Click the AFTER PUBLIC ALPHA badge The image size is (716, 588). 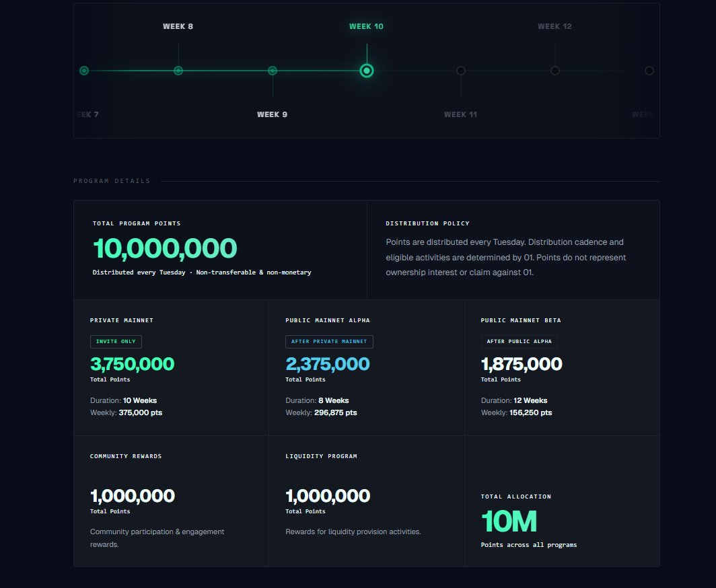click(520, 342)
